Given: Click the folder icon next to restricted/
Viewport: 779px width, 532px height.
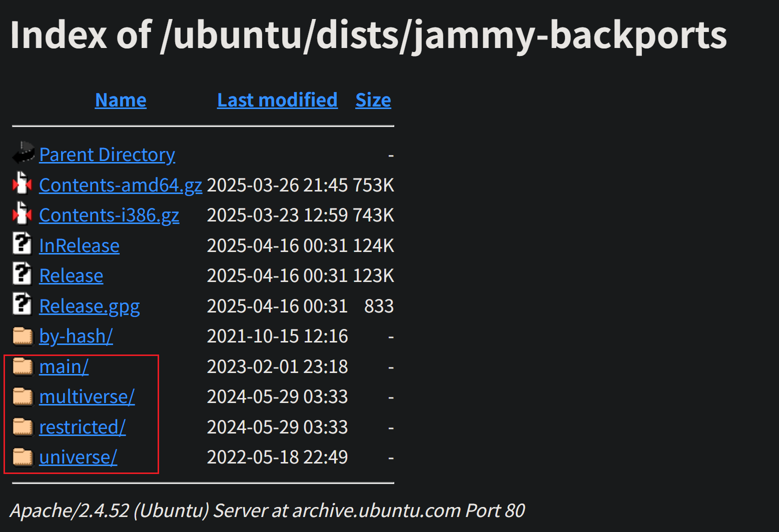Looking at the screenshot, I should (x=23, y=426).
